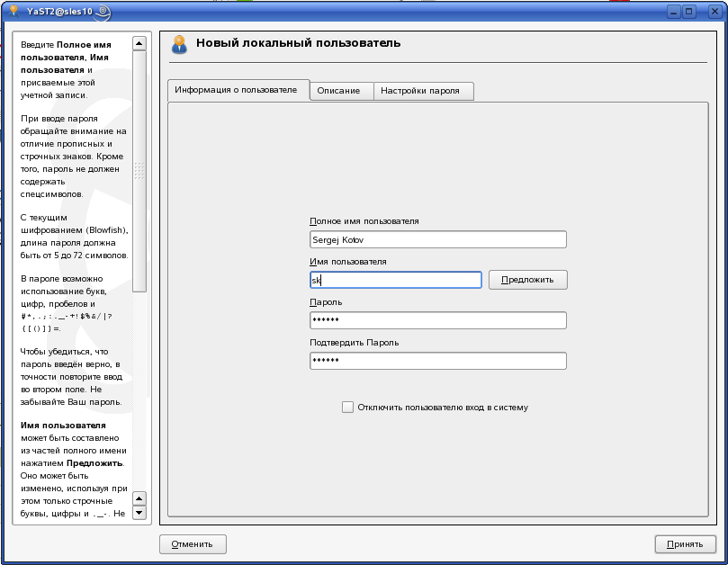This screenshot has height=565, width=728.
Task: Click the bottom-most down arrow of the help scrollbar
Action: pyautogui.click(x=139, y=513)
